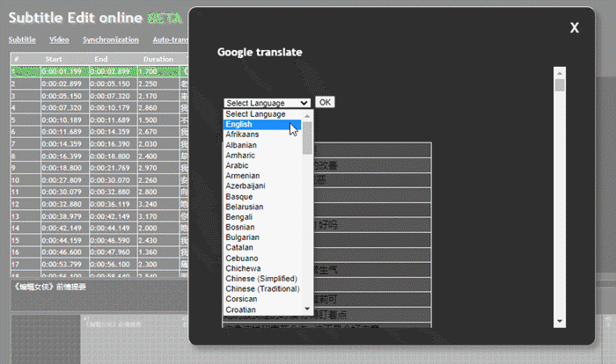Screen dimensions: 616x364
Task: Select English from the language list
Action: tap(263, 125)
